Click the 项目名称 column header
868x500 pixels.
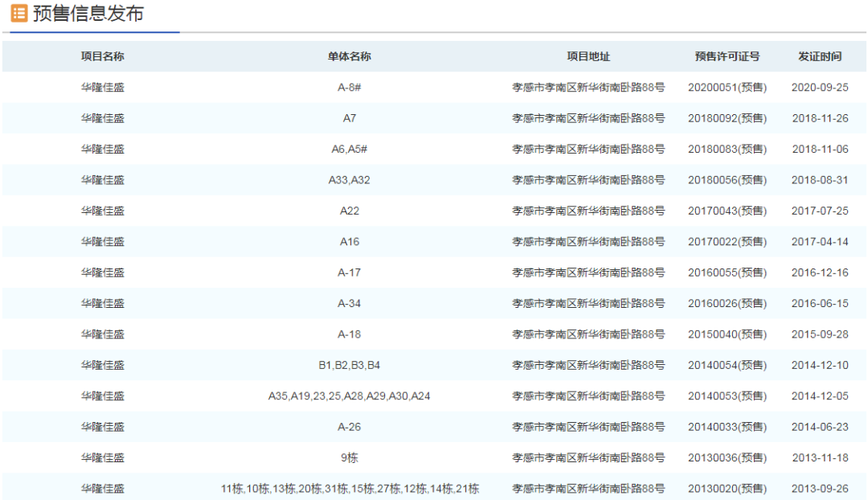tap(102, 56)
